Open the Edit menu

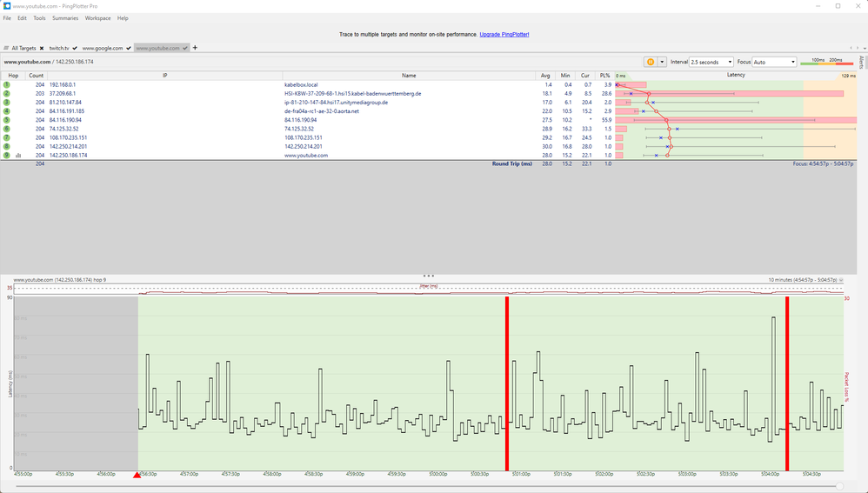(x=22, y=18)
